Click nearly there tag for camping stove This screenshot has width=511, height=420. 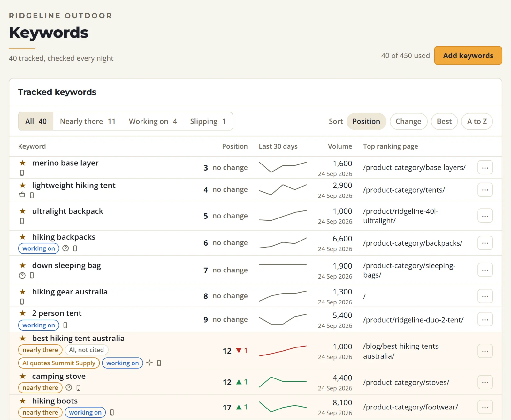pos(40,388)
